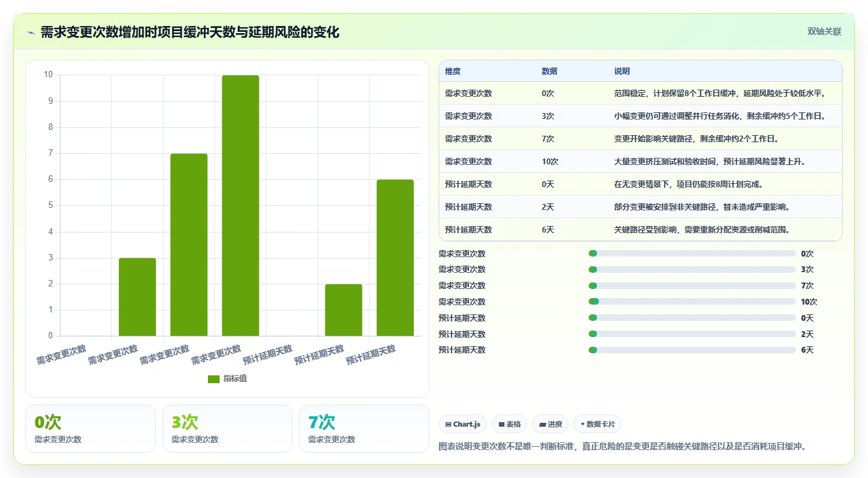Click the 维度 table column header

pyautogui.click(x=453, y=71)
